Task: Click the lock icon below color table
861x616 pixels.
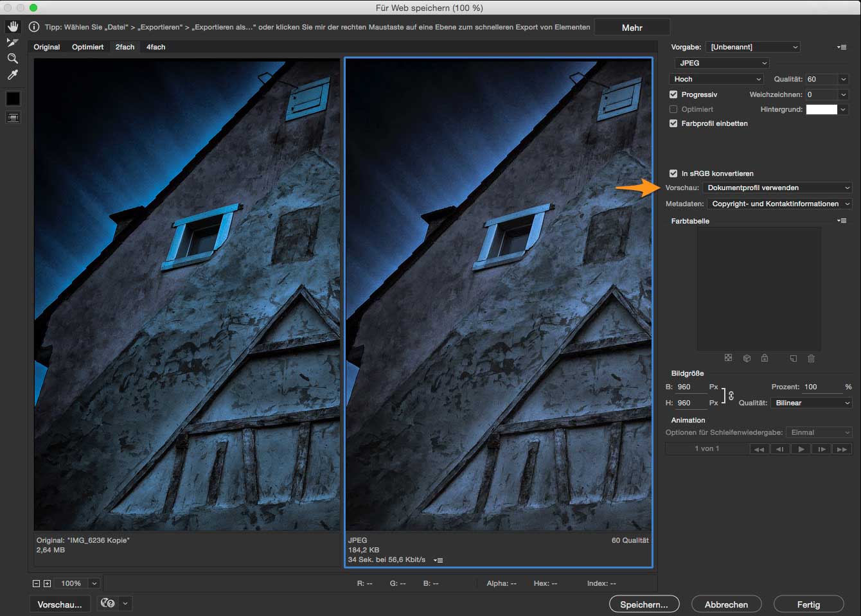Action: click(x=765, y=358)
